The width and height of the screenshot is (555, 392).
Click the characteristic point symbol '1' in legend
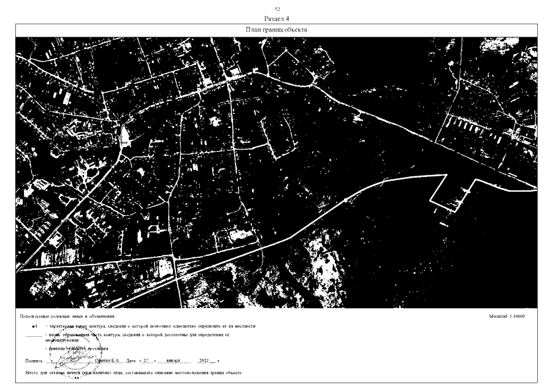tap(35, 326)
